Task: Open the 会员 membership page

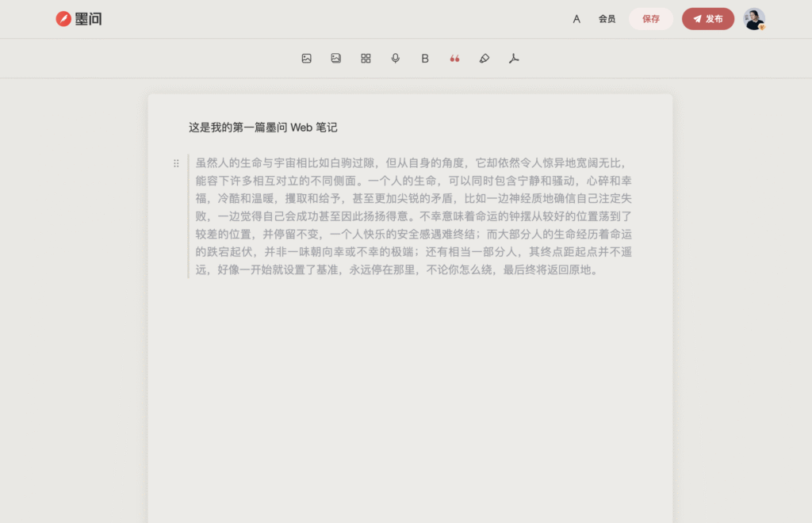Action: pos(607,19)
